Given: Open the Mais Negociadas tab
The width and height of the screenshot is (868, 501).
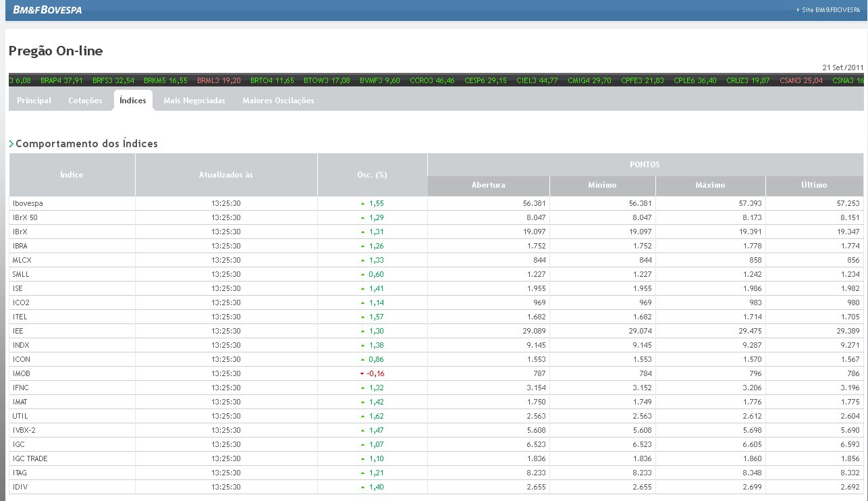Looking at the screenshot, I should (x=194, y=101).
